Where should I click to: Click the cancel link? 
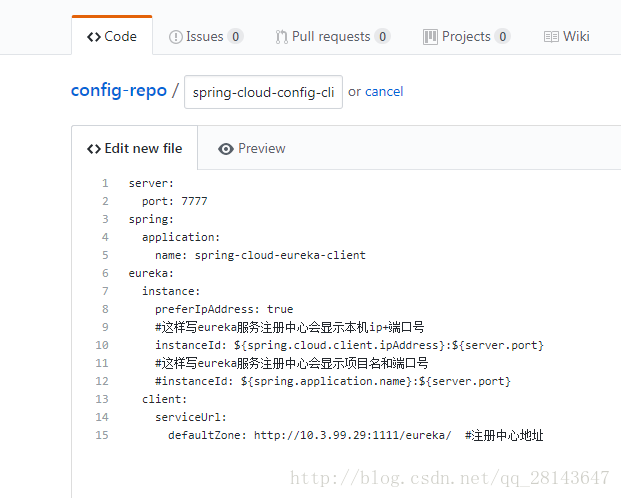click(x=384, y=92)
